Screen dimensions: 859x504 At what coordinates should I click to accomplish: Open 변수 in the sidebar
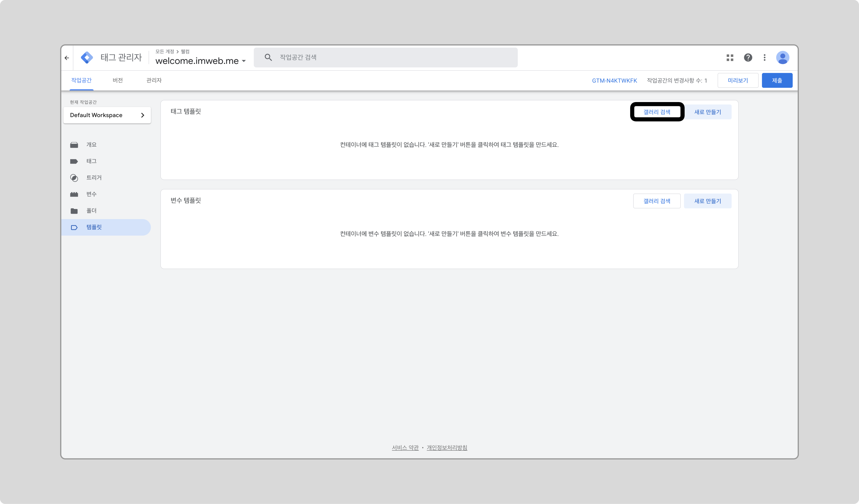[x=106, y=194]
